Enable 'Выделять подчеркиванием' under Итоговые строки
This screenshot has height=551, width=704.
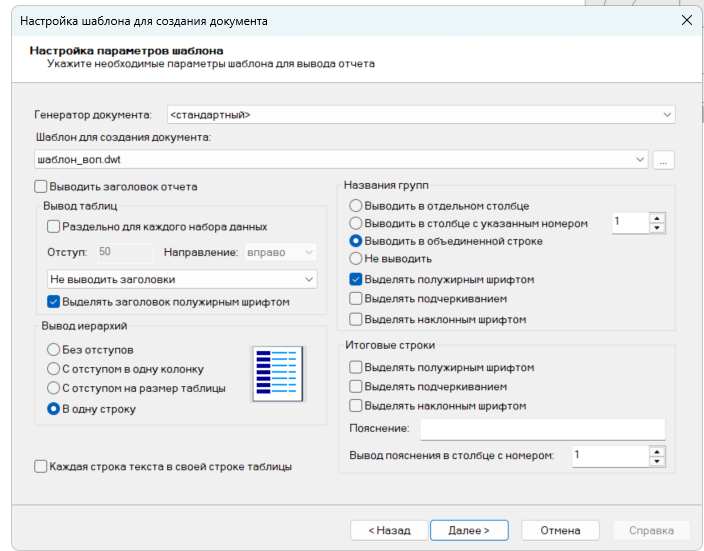coord(356,386)
